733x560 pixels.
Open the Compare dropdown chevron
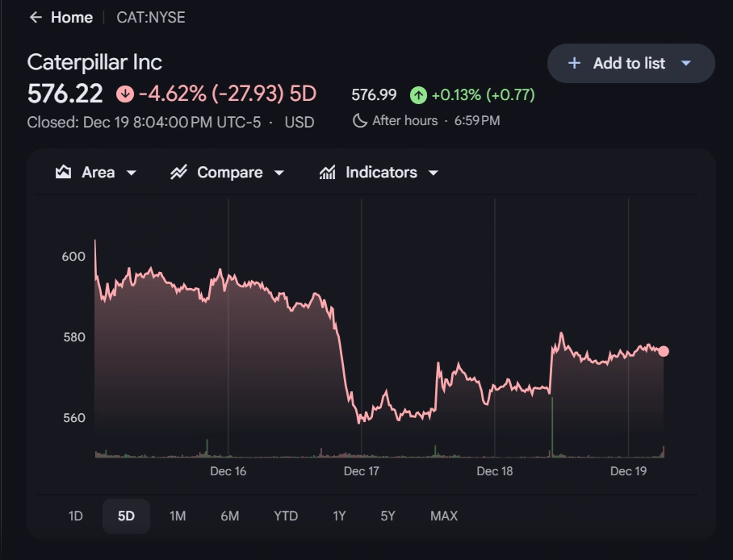click(279, 172)
